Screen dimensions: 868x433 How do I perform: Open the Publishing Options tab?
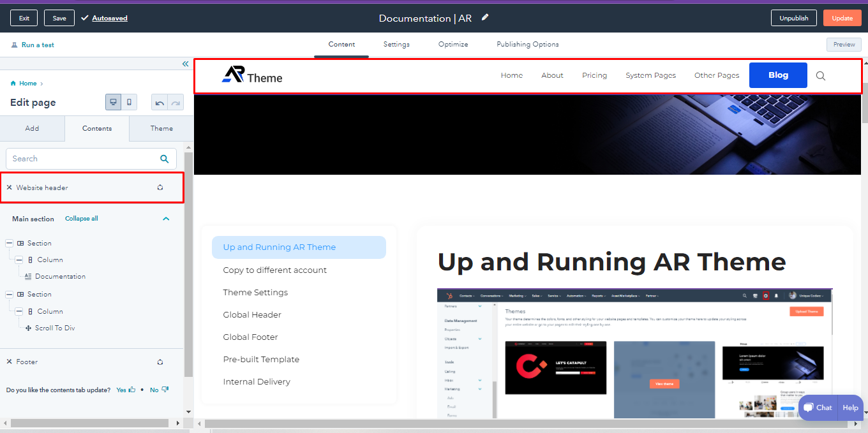point(527,45)
